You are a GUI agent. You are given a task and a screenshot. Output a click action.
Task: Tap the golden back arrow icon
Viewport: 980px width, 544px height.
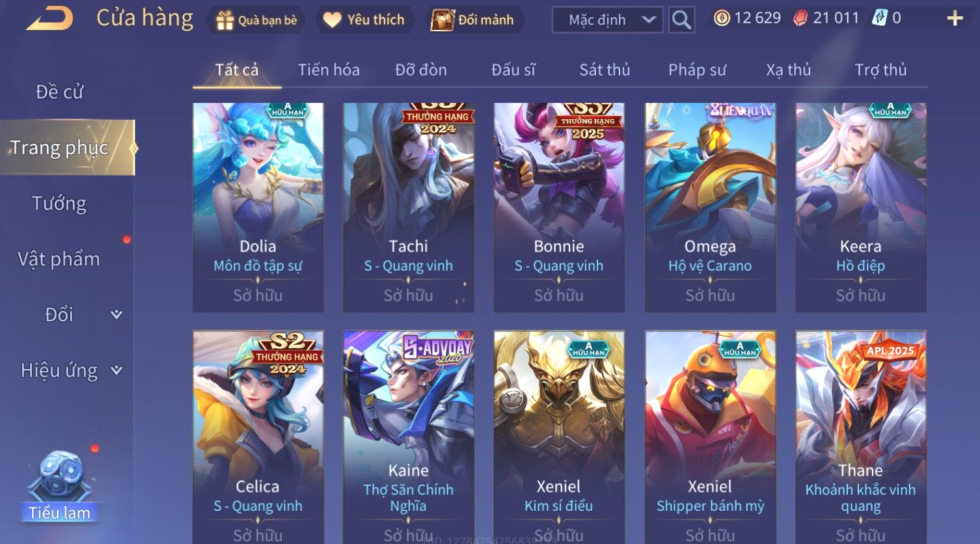49,18
